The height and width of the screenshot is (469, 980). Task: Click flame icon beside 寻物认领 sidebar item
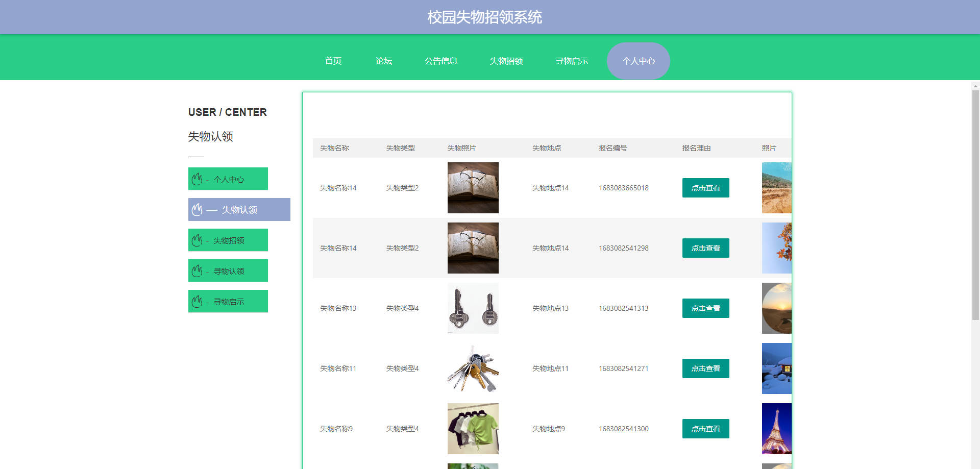pos(197,271)
